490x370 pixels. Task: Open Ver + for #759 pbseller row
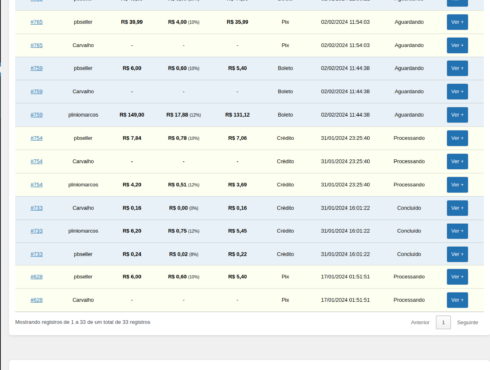457,68
